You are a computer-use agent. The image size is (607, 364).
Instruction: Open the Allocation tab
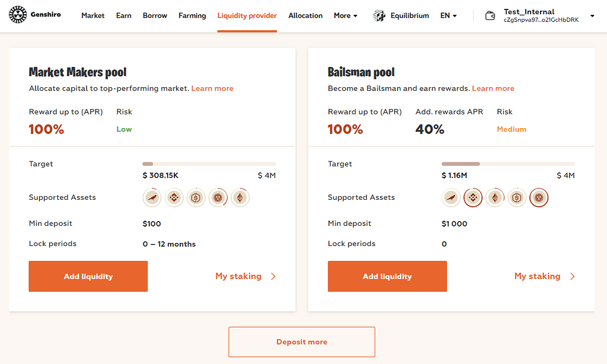[x=305, y=16]
